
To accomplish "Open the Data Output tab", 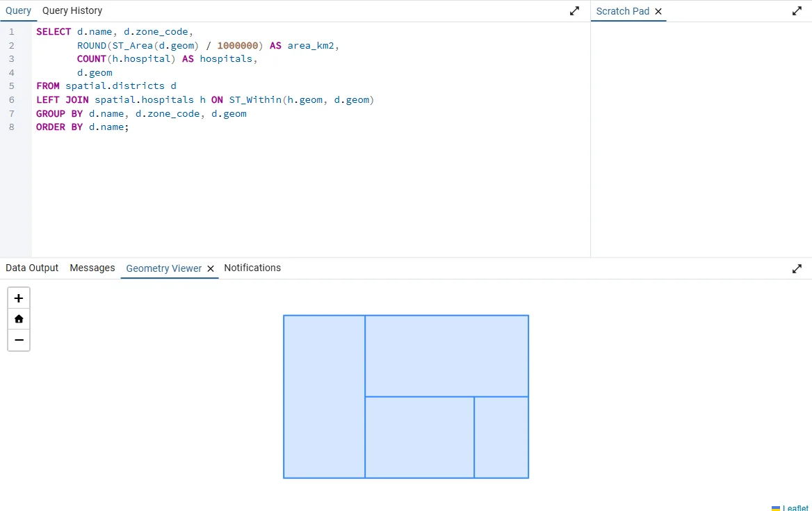I will [x=32, y=268].
